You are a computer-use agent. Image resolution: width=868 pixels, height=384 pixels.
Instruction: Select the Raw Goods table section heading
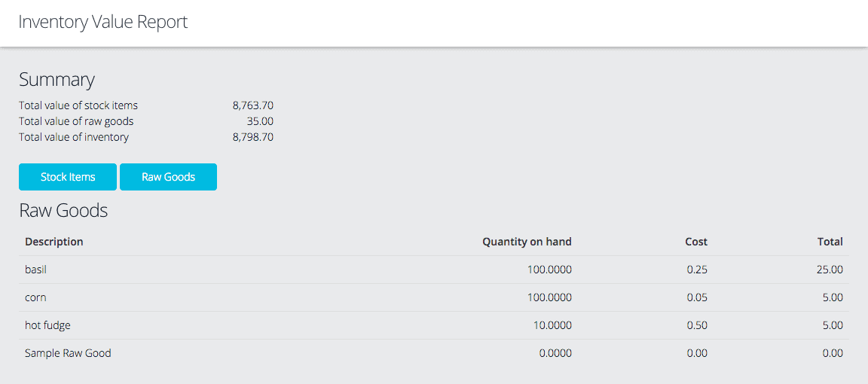(63, 210)
